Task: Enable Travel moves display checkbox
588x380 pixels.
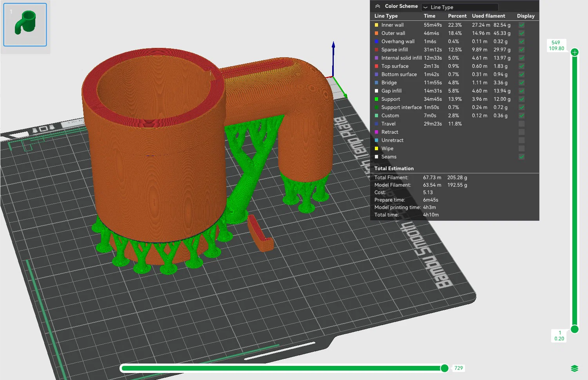Action: (521, 124)
